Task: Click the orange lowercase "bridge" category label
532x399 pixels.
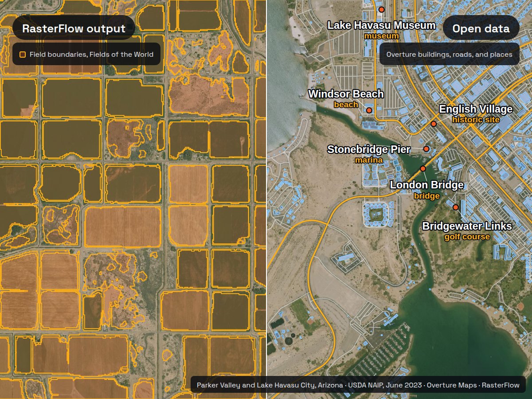Action: point(427,196)
